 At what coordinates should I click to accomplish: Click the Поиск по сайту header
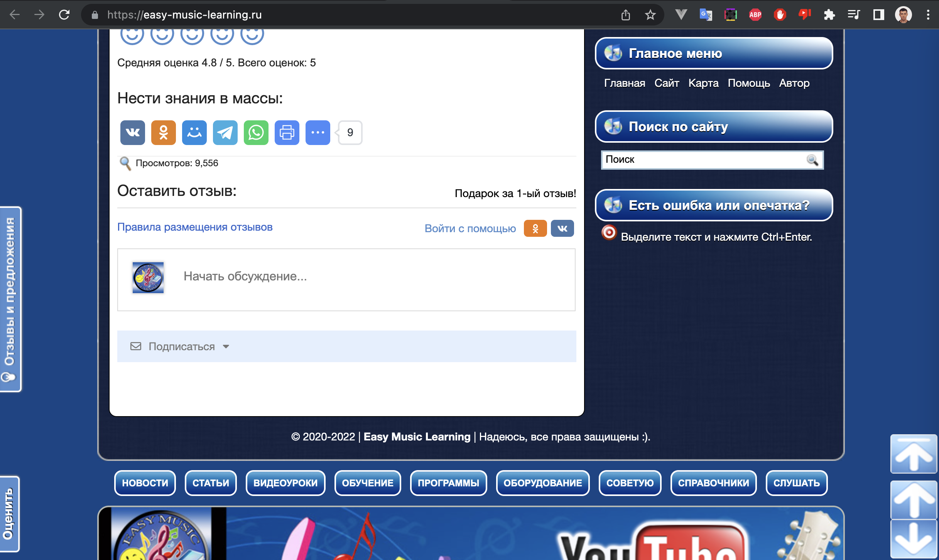click(714, 127)
